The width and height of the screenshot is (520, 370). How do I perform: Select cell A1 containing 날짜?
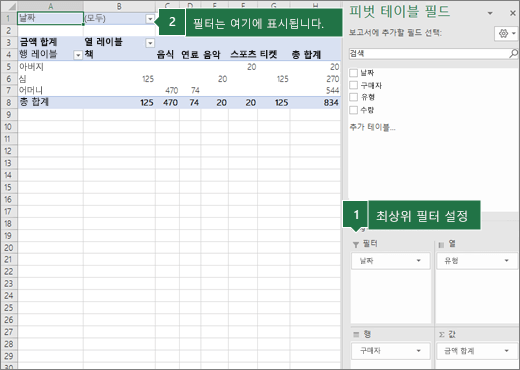[50, 18]
